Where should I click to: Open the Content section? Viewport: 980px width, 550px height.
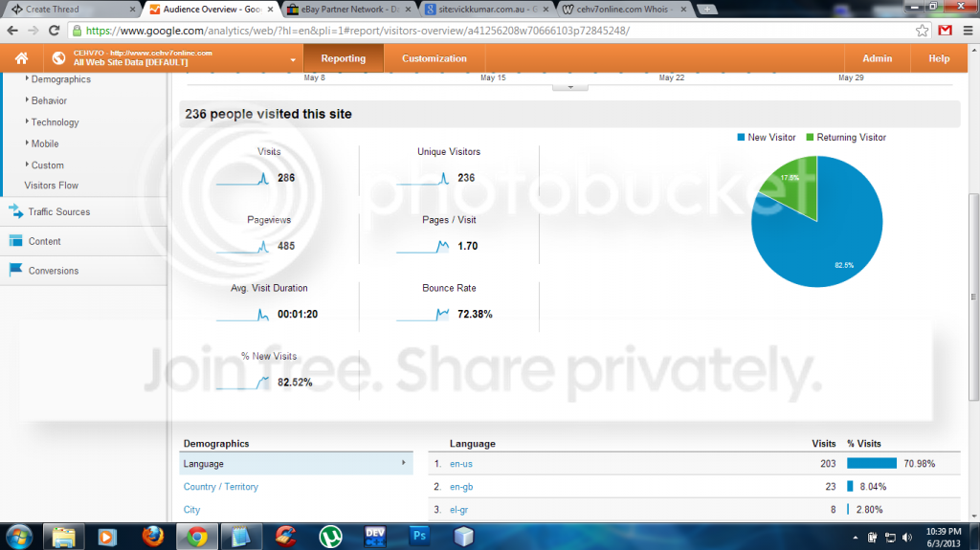coord(44,241)
